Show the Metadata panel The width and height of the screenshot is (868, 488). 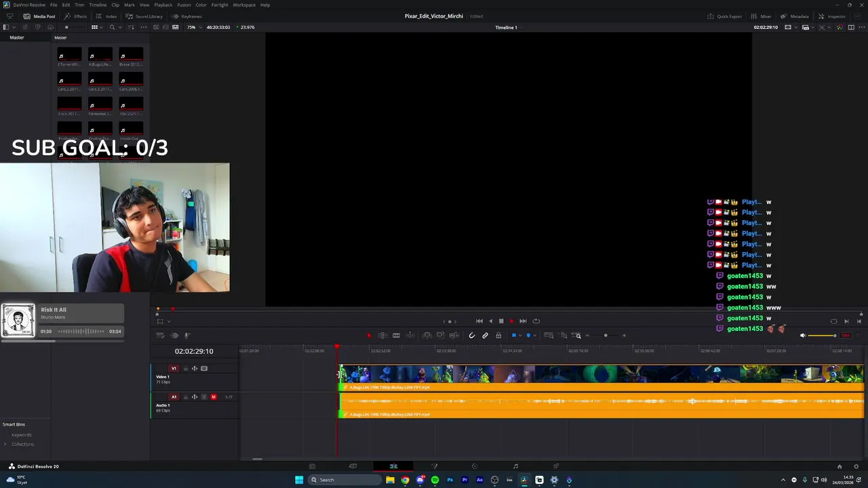pos(794,16)
